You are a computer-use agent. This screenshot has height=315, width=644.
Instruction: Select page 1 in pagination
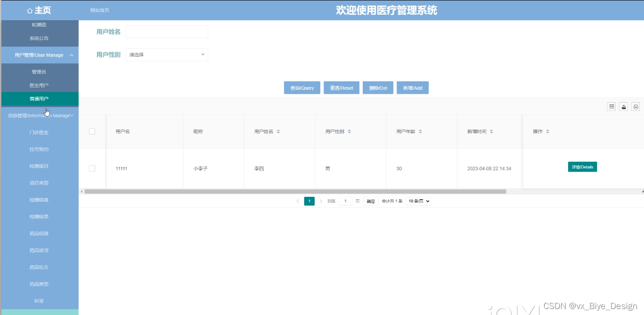coord(309,201)
